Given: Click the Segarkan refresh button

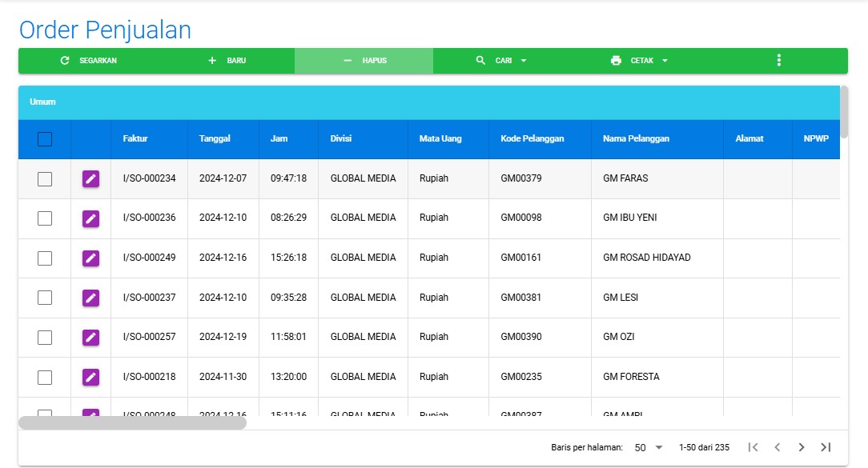Looking at the screenshot, I should 88,61.
